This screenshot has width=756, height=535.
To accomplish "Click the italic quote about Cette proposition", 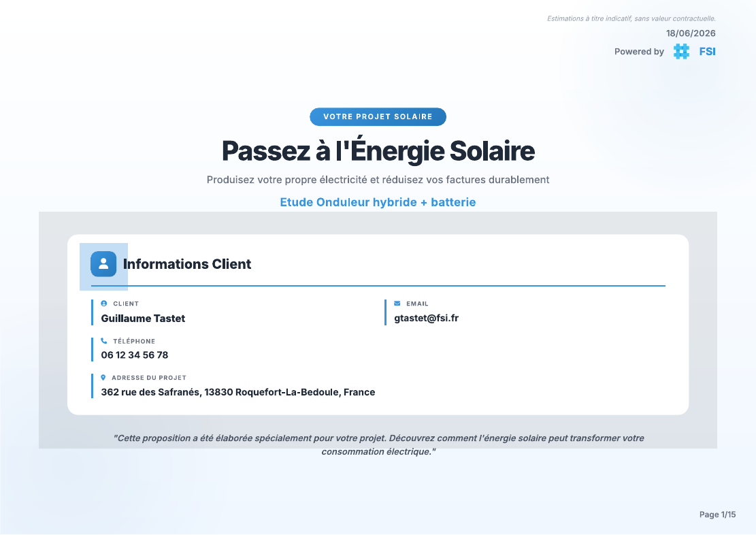I will pos(378,444).
